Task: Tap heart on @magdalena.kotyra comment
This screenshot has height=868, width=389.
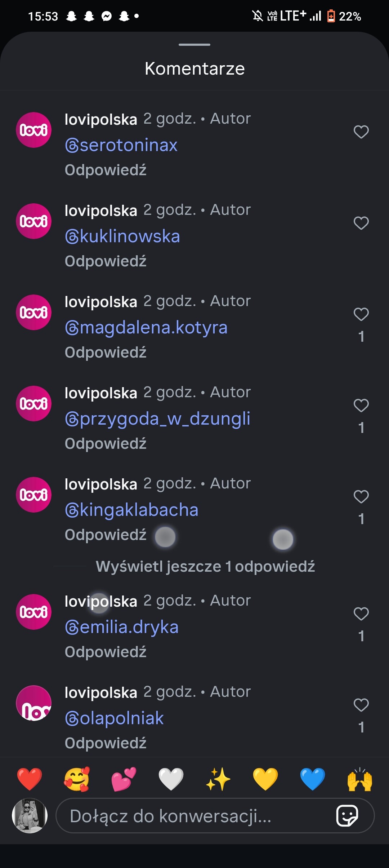Action: 361,314
